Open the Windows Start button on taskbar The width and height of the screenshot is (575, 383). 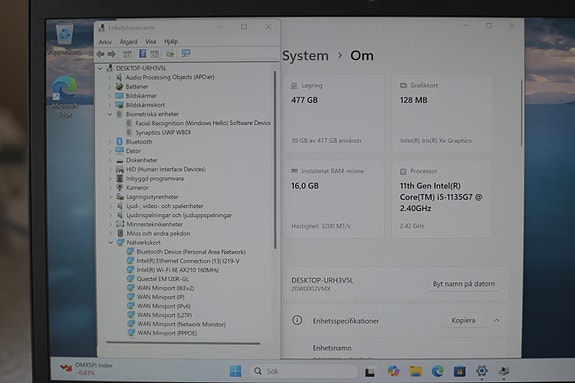[x=235, y=371]
